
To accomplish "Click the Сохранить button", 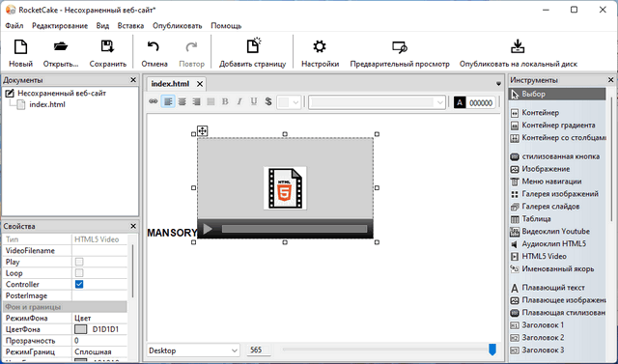I will 107,53.
